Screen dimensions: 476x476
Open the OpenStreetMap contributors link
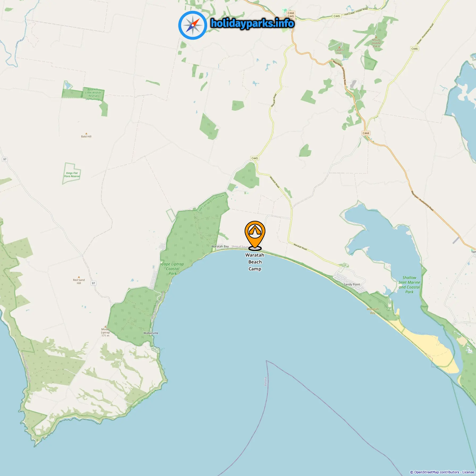point(436,472)
